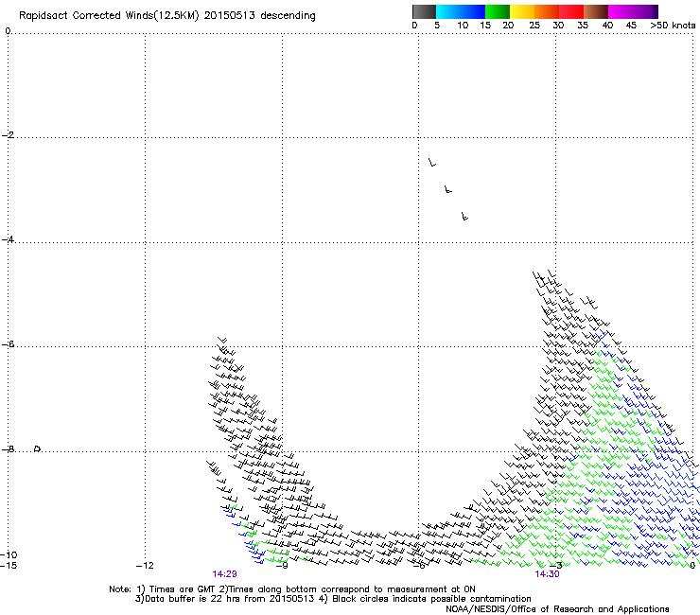Click the small circle marker near -8 latitude
The image size is (700, 615).
[38, 448]
